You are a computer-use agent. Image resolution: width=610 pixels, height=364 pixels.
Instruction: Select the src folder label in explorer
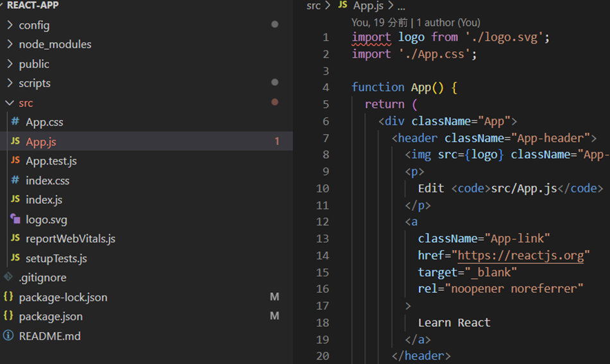[x=26, y=103]
